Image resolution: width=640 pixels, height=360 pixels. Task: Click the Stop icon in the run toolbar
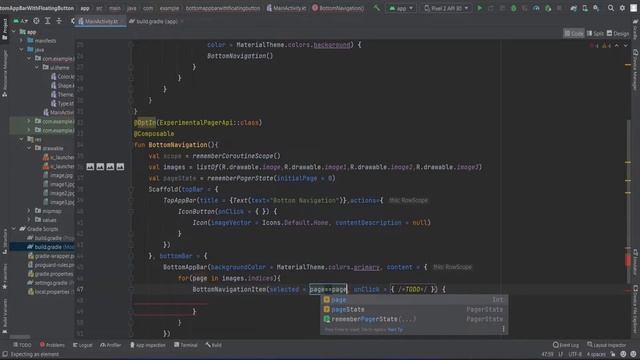tap(559, 8)
